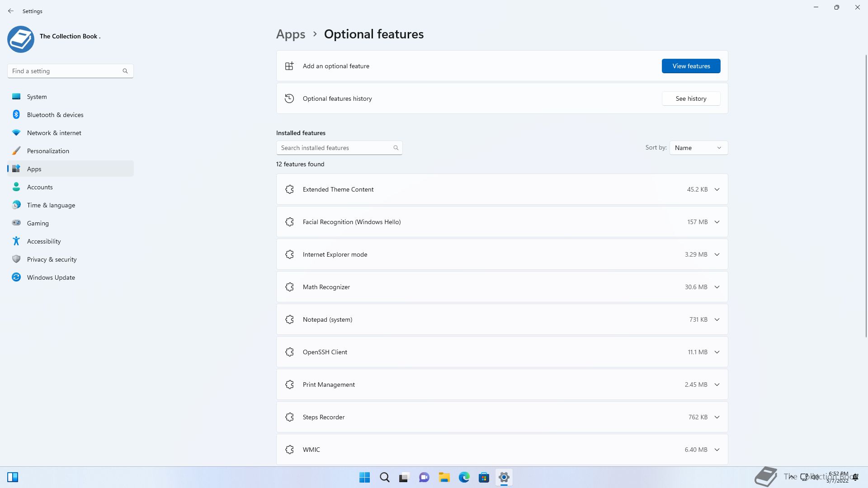The height and width of the screenshot is (488, 868).
Task: Click the View features button
Action: (691, 66)
